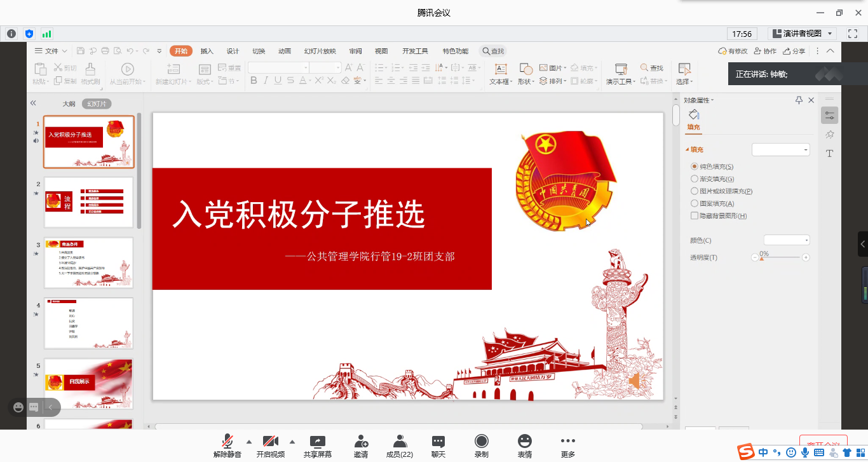The width and height of the screenshot is (868, 462).
Task: Click the 查找 search box in ribbon
Action: pyautogui.click(x=493, y=51)
